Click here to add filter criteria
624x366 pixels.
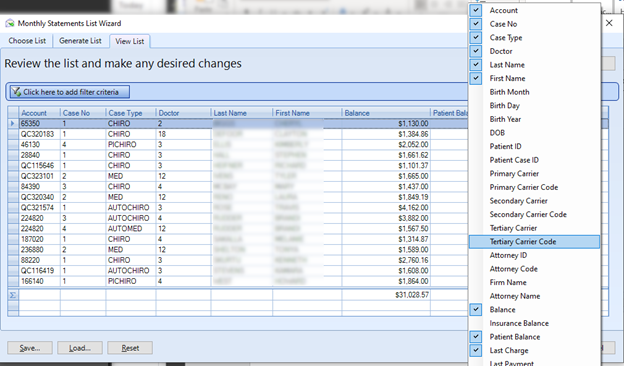70,92
